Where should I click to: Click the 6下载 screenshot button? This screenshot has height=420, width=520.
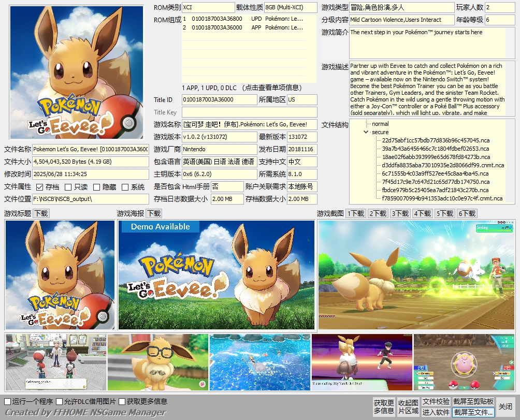point(467,213)
